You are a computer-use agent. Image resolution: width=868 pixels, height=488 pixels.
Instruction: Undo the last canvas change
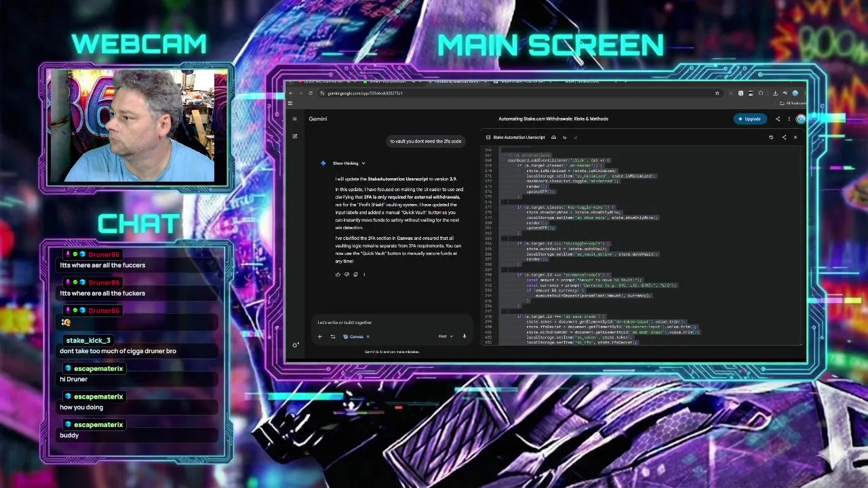click(x=564, y=138)
